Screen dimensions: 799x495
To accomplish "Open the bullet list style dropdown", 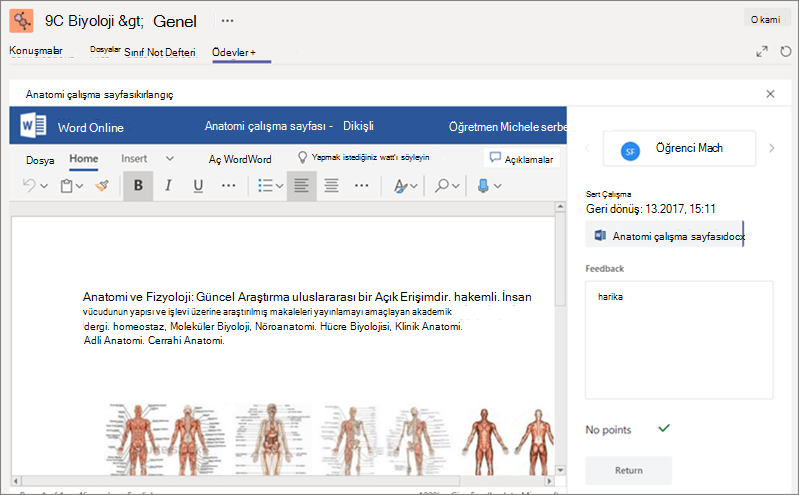I will coord(280,186).
